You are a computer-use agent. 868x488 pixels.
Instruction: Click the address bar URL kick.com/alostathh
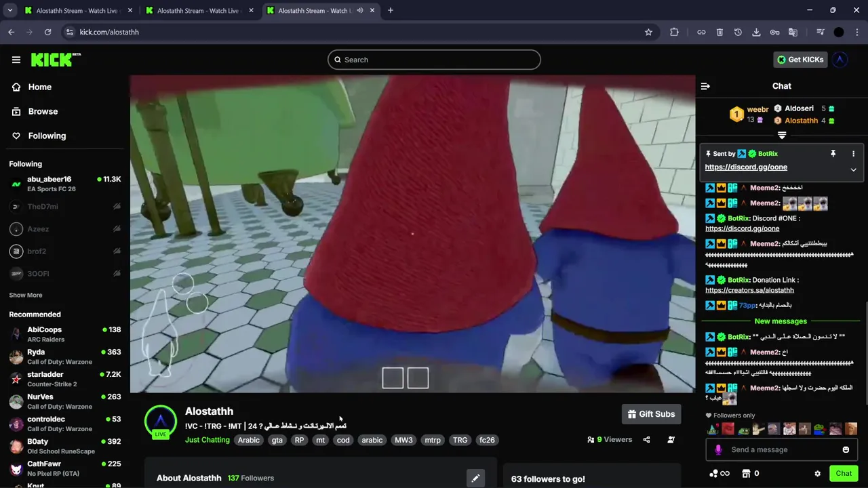coord(109,32)
